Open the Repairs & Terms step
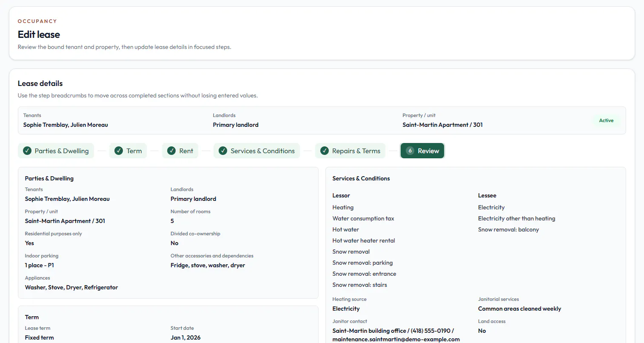 click(350, 151)
